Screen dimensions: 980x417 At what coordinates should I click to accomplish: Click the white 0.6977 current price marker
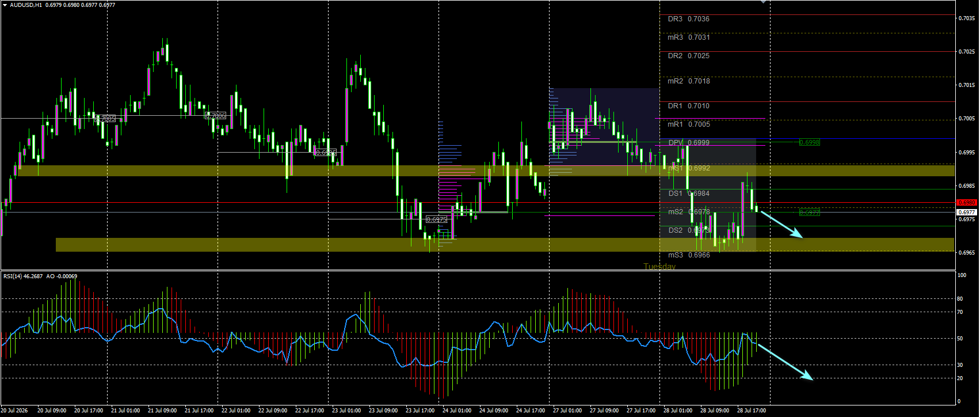pos(967,213)
